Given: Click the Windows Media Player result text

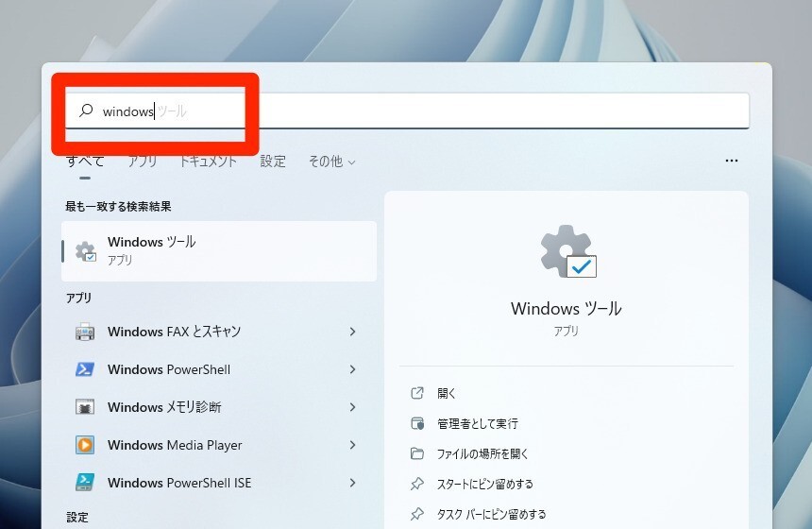Looking at the screenshot, I should [175, 445].
